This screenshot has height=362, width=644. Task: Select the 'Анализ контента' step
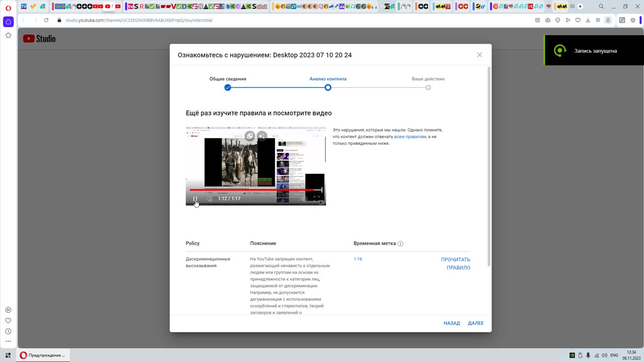pyautogui.click(x=328, y=83)
